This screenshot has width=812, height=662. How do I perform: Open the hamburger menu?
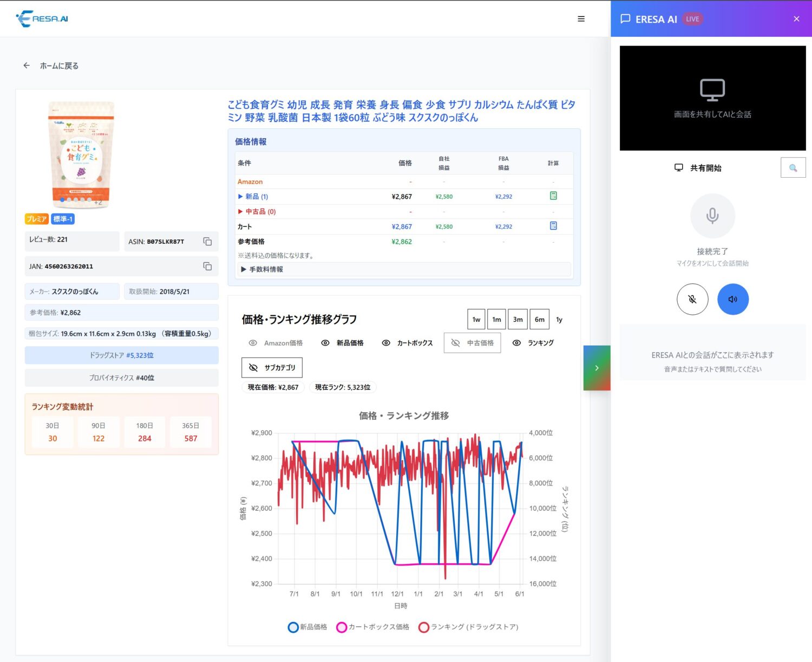[581, 19]
